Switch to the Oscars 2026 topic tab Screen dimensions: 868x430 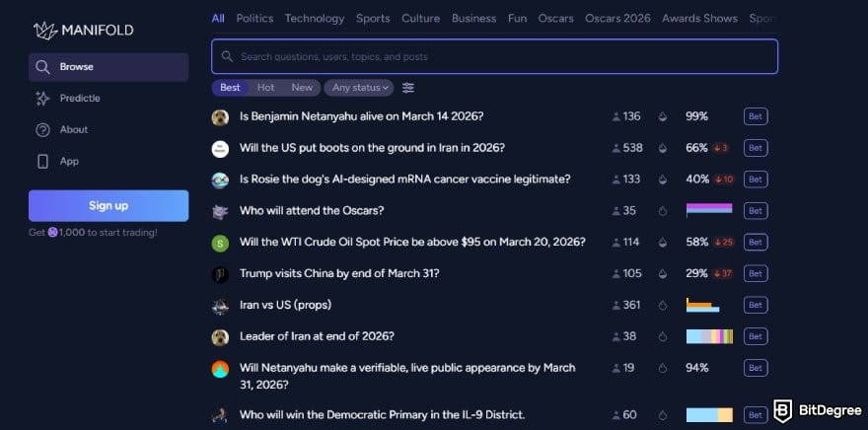click(x=617, y=19)
